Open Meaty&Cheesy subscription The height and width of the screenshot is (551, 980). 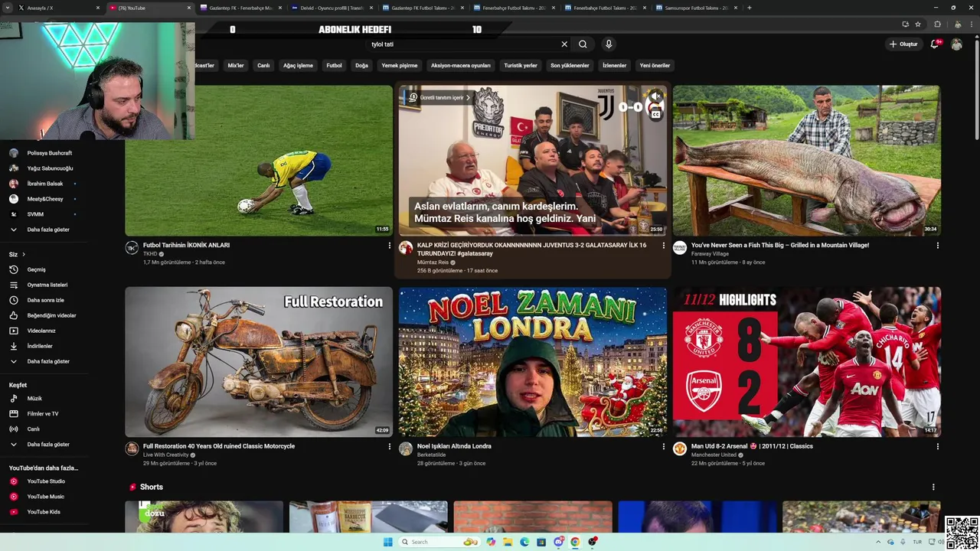coord(44,199)
